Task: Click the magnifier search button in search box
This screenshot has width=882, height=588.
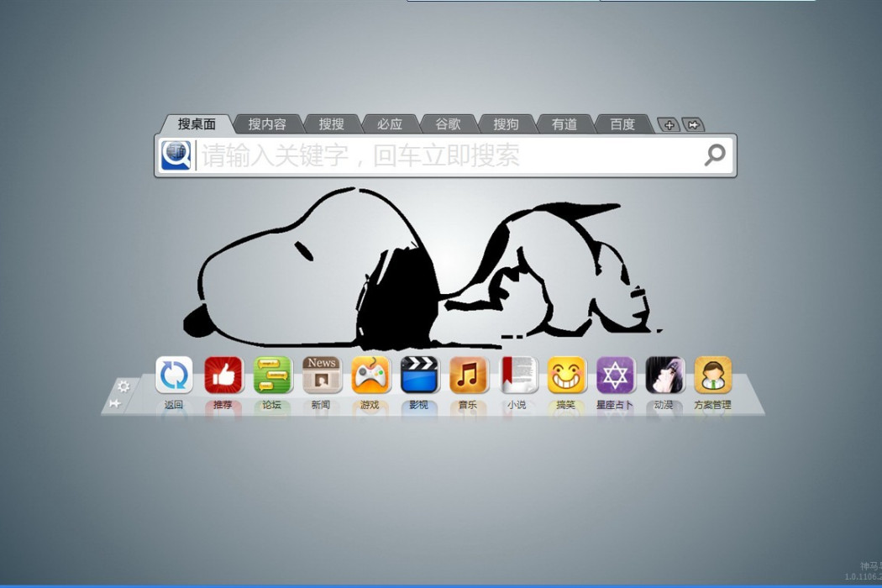Action: [715, 155]
